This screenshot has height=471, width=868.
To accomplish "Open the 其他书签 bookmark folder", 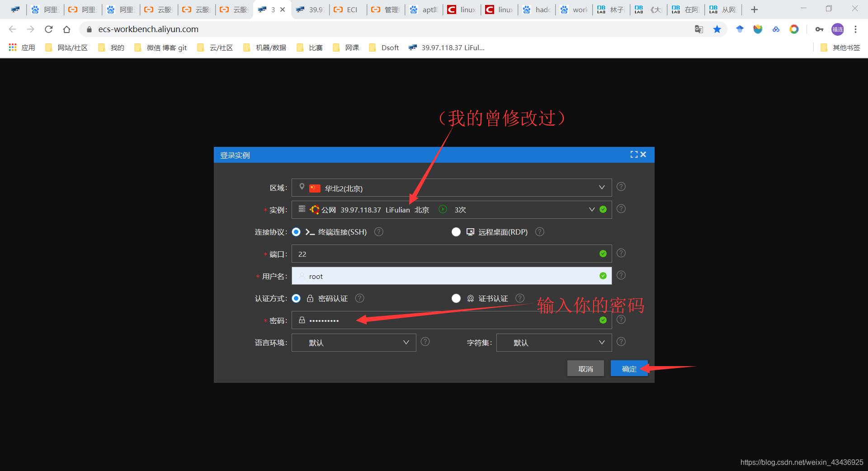I will pyautogui.click(x=840, y=47).
